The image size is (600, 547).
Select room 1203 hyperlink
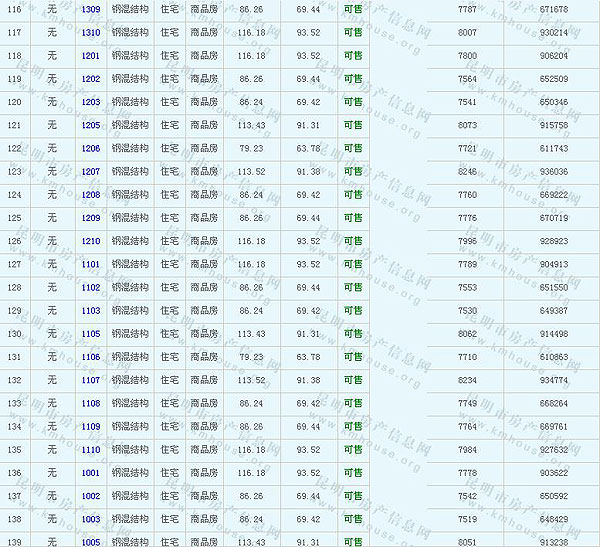[91, 102]
